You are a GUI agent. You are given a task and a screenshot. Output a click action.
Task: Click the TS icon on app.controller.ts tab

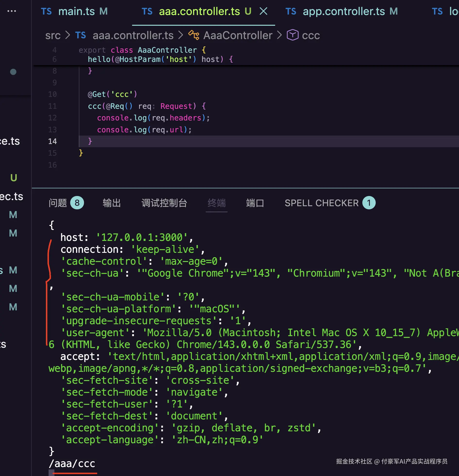coord(291,11)
